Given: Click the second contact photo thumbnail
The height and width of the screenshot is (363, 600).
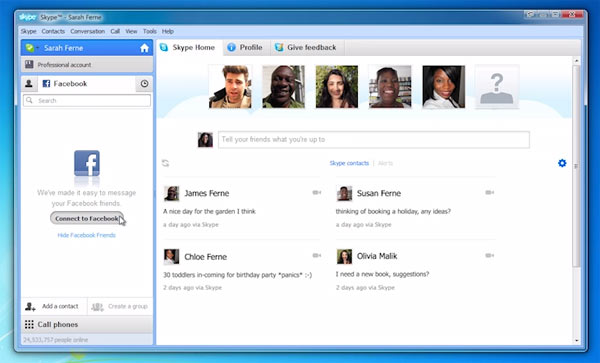Looking at the screenshot, I should tap(284, 86).
